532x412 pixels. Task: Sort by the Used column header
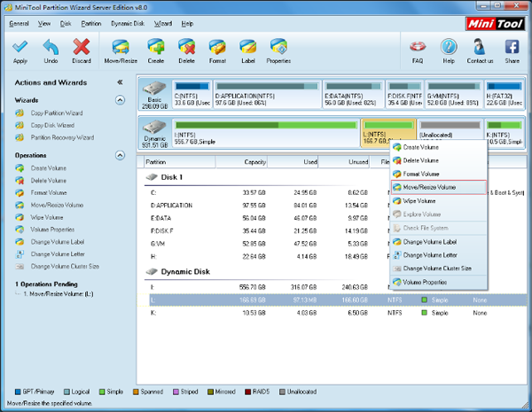tap(293, 162)
